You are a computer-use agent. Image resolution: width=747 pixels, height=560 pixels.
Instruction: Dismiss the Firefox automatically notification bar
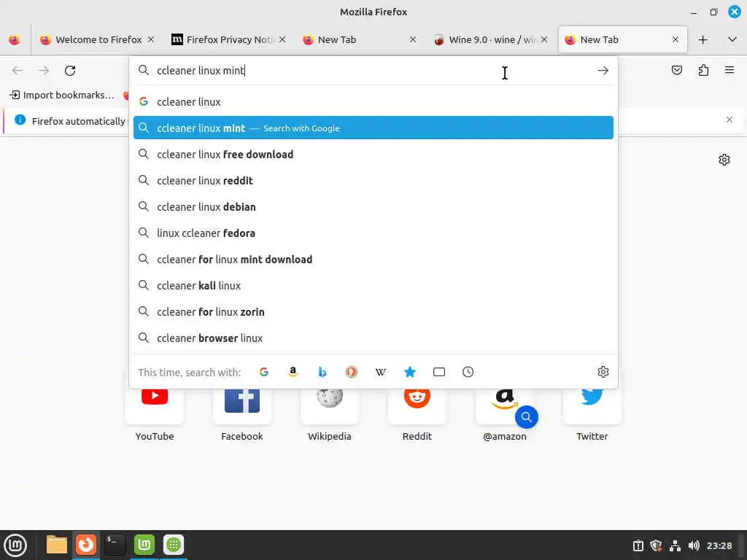(x=729, y=120)
